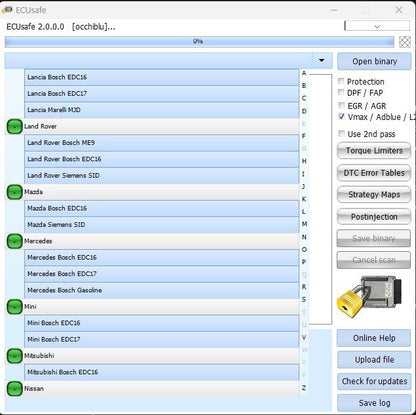Screen dimensions: 416x415
Task: Jump to letter B in index
Action: 304,86
